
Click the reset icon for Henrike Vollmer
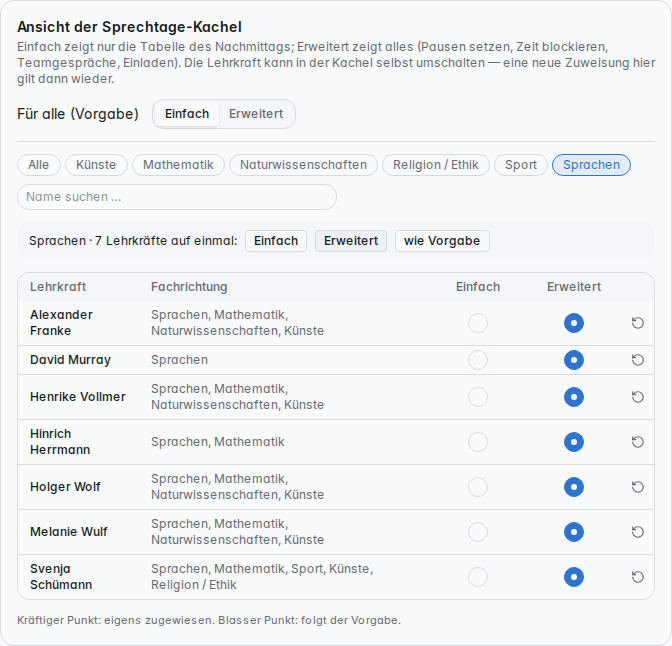point(638,397)
